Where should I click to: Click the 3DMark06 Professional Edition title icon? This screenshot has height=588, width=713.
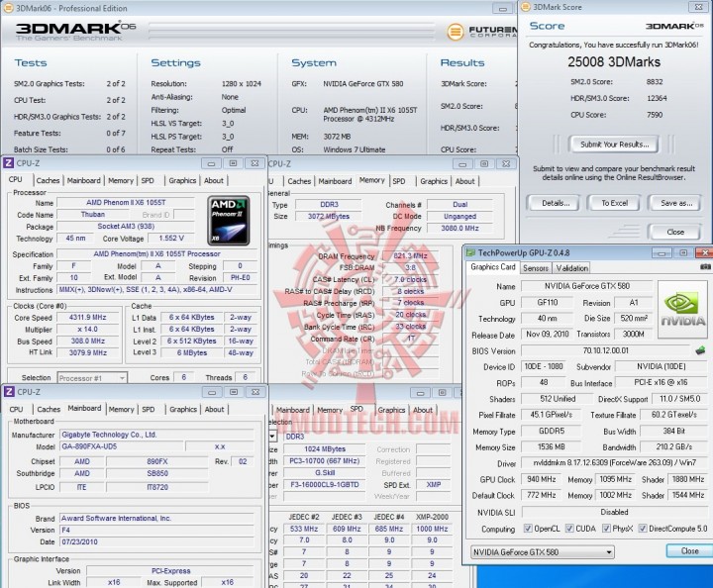point(9,8)
